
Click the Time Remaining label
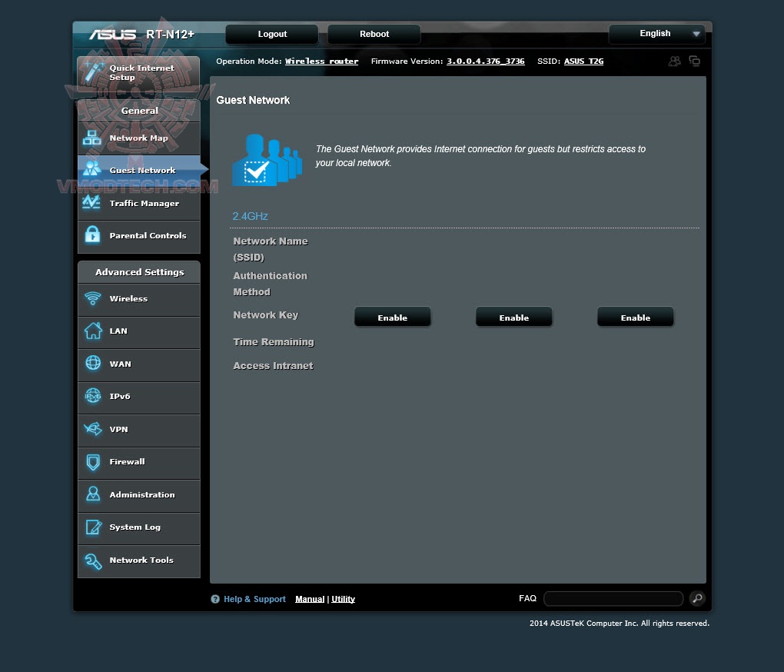pos(274,342)
